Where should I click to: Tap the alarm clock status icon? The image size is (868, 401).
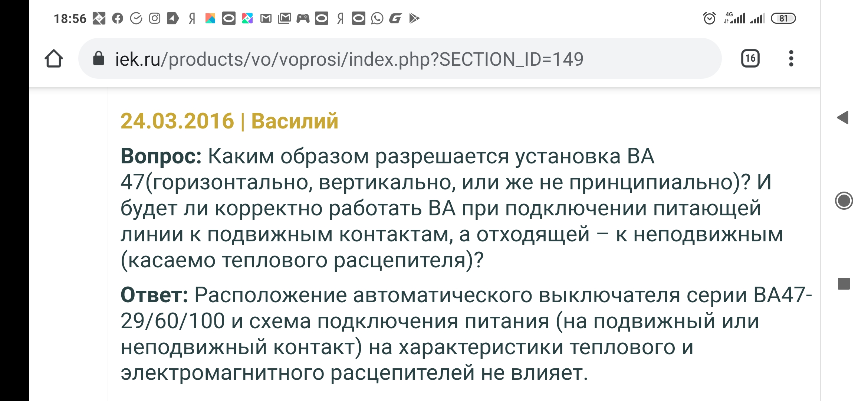pyautogui.click(x=709, y=18)
